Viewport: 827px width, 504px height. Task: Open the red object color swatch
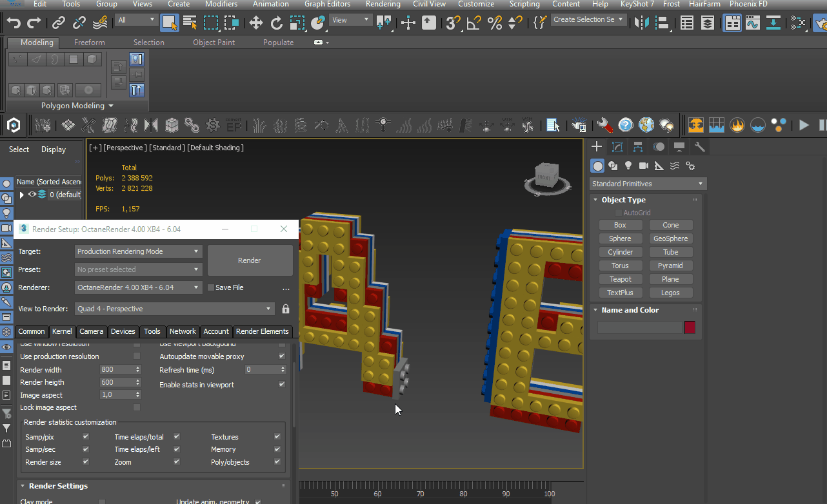tap(690, 327)
